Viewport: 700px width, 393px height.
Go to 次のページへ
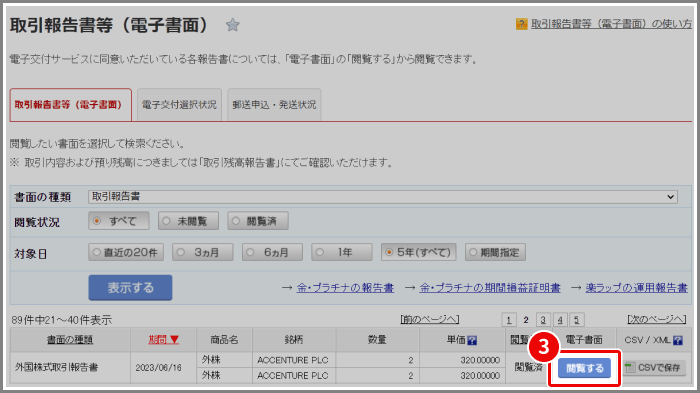pyautogui.click(x=657, y=319)
